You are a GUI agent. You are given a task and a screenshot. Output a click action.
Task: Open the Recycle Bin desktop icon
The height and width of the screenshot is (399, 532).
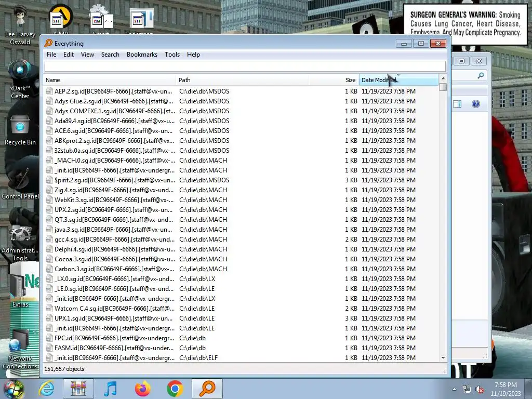click(20, 130)
